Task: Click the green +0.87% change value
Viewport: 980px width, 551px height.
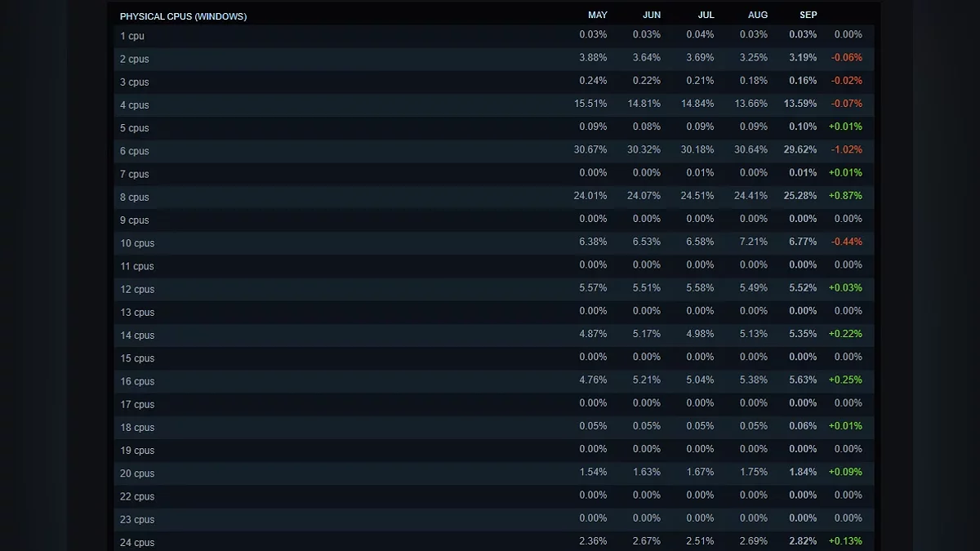Action: coord(845,196)
